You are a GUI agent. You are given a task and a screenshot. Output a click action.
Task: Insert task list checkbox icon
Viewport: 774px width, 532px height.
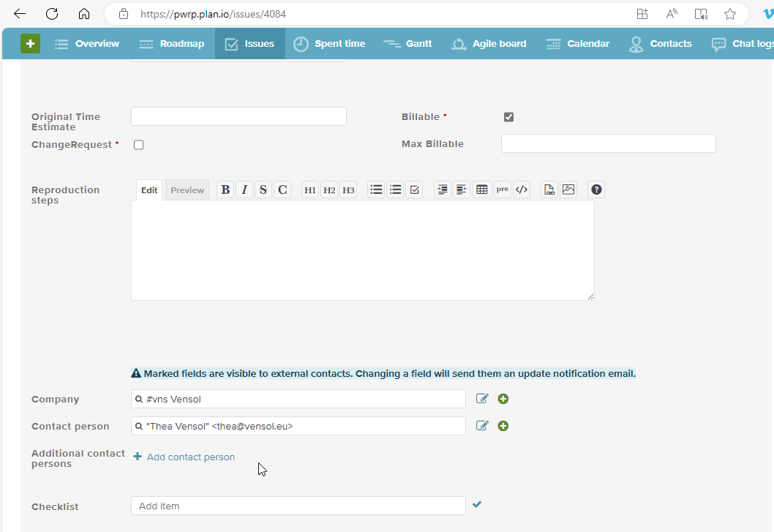tap(415, 190)
